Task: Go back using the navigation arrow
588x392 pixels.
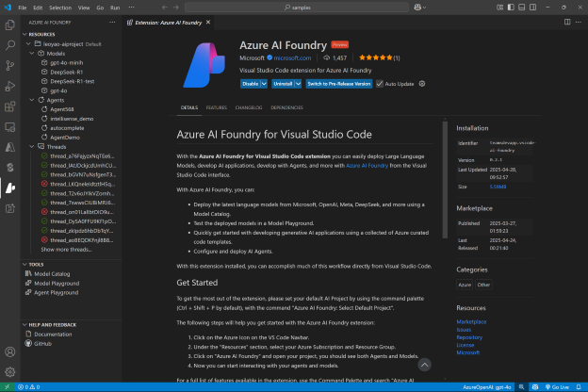Action: coord(165,8)
